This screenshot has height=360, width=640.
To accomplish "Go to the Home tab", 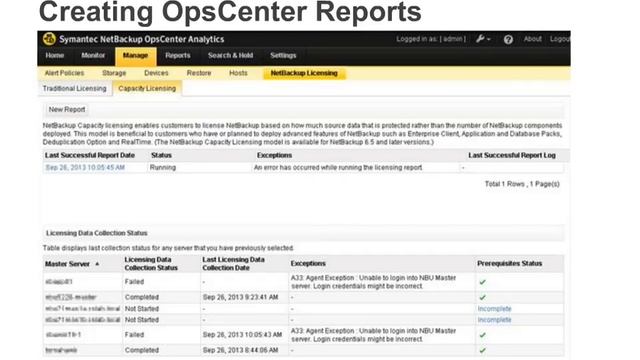I will pos(55,56).
